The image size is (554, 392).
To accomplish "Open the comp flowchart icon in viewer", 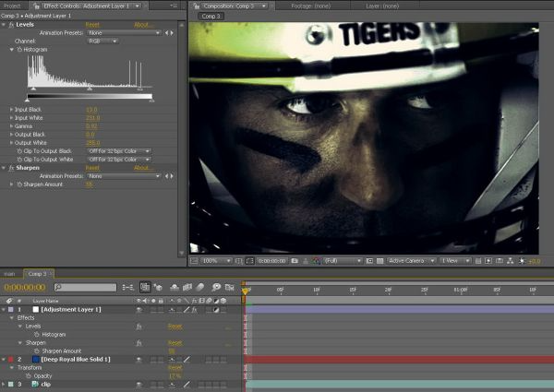I will coord(511,261).
